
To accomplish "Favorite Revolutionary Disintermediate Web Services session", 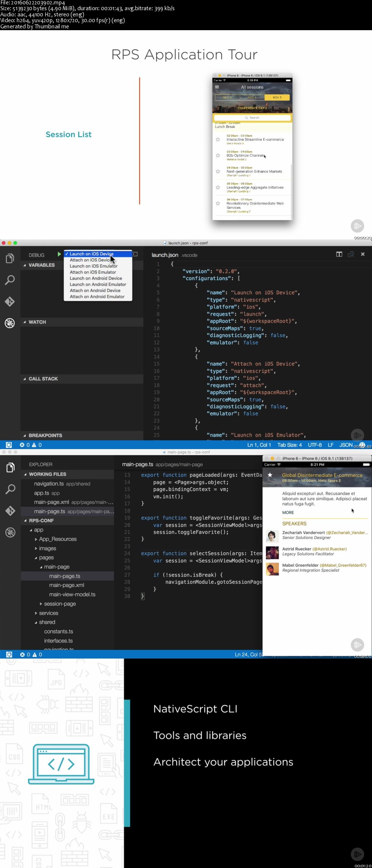I will pyautogui.click(x=218, y=204).
